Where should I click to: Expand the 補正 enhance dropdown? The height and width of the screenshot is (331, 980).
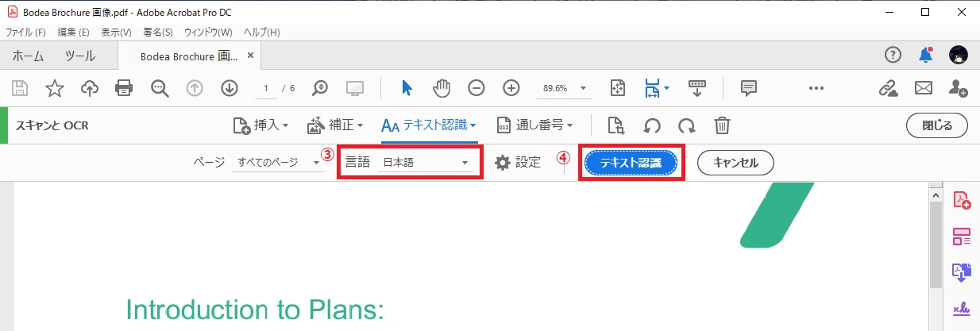(x=335, y=125)
